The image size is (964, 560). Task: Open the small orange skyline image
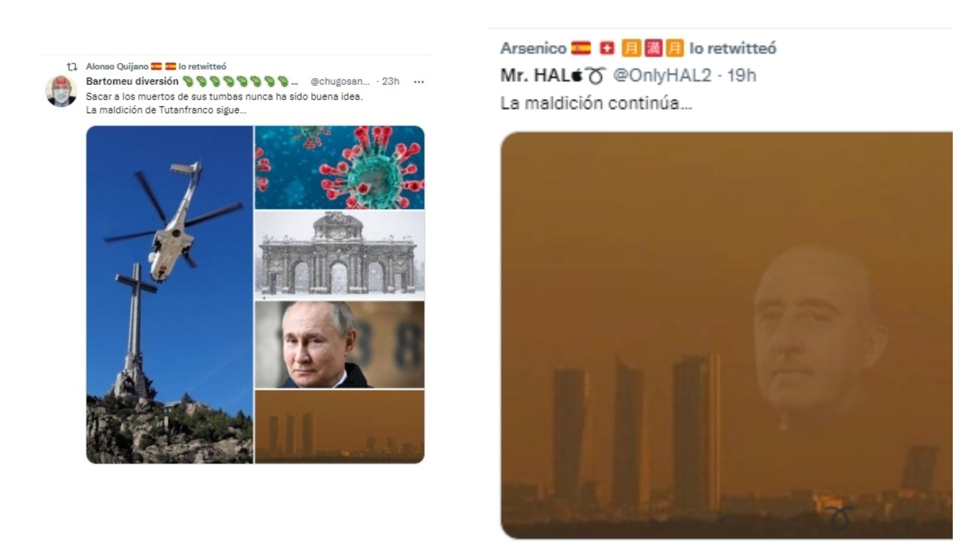click(340, 427)
